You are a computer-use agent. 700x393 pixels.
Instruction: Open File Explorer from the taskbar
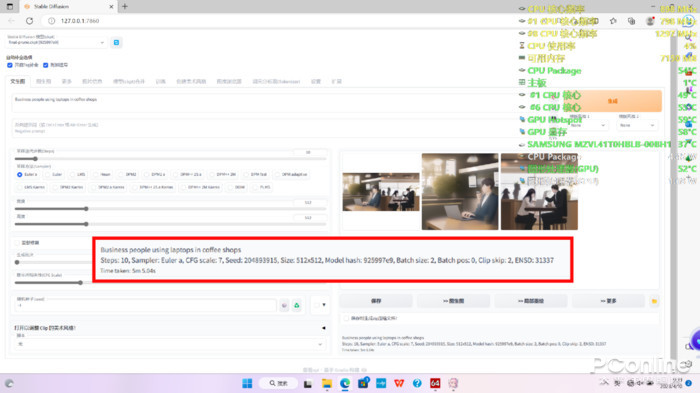tap(327, 383)
